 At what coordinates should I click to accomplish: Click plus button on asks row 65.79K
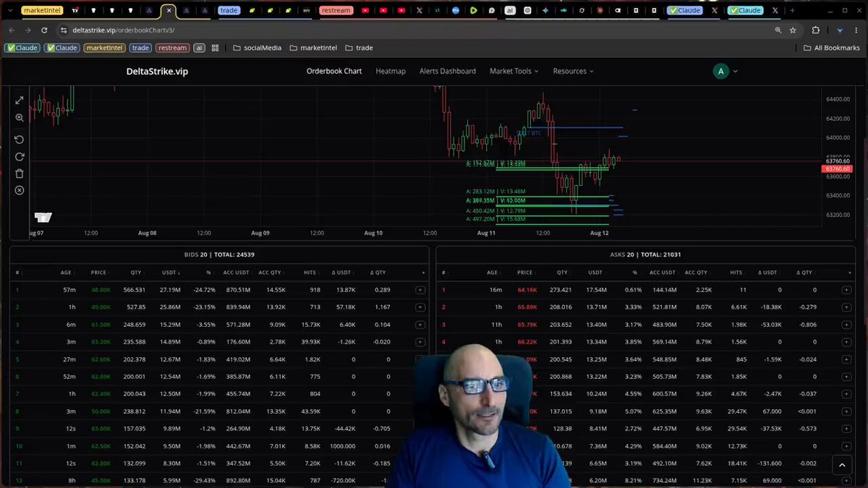pyautogui.click(x=846, y=325)
